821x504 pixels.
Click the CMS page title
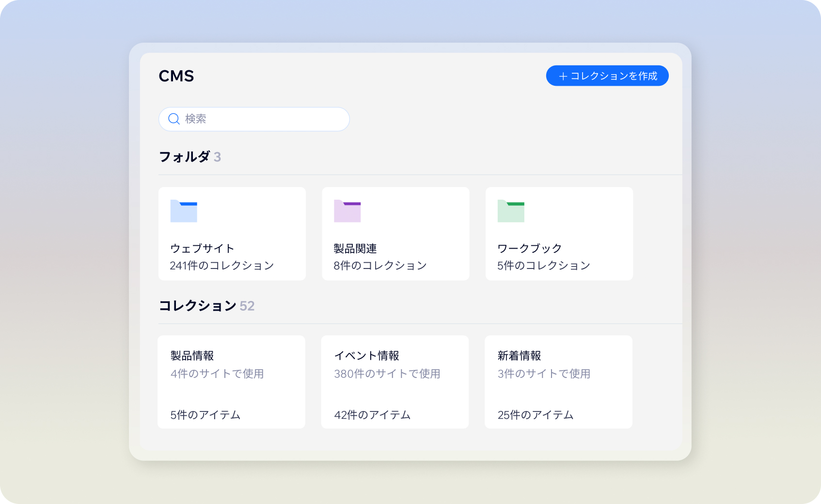176,76
